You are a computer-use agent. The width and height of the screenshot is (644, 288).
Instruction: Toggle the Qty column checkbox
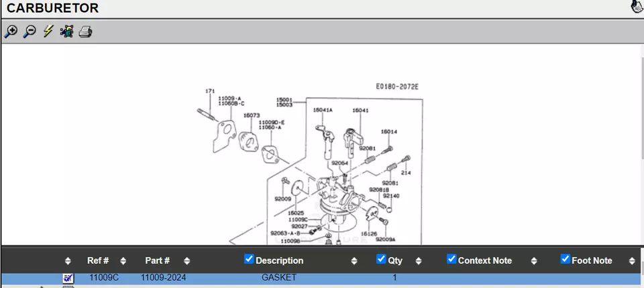(x=381, y=259)
